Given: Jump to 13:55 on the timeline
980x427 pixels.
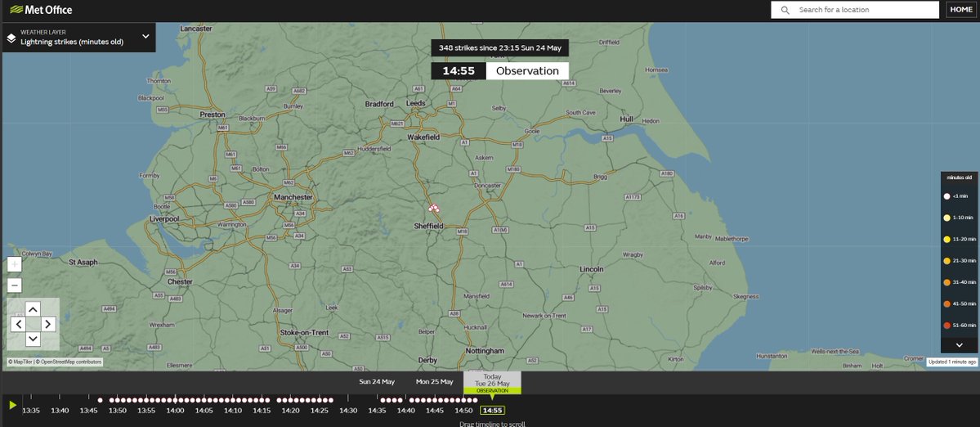Looking at the screenshot, I should tap(146, 411).
